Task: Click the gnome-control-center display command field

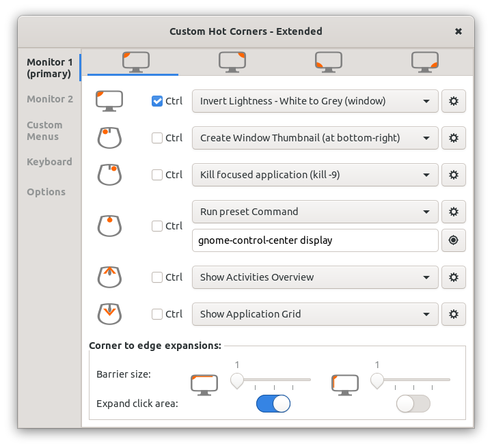Action: point(315,240)
